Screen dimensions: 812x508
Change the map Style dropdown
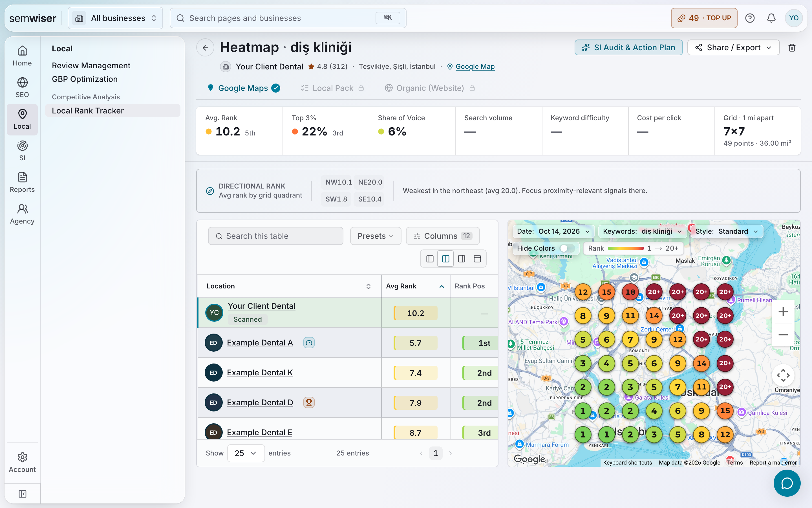point(727,231)
